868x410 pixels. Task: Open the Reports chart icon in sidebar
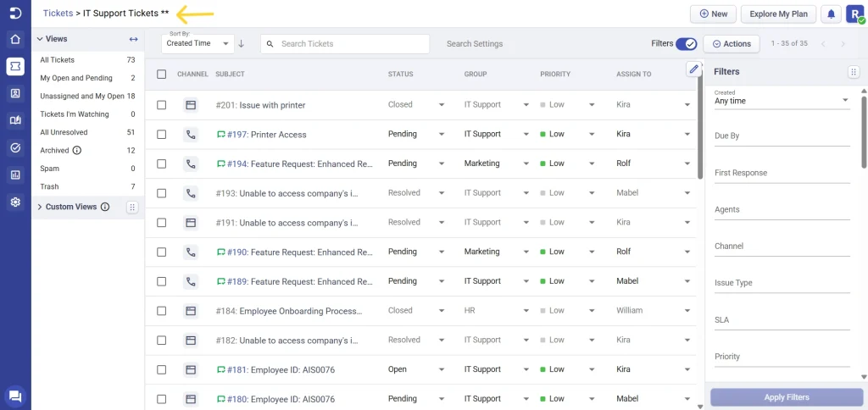pyautogui.click(x=15, y=175)
